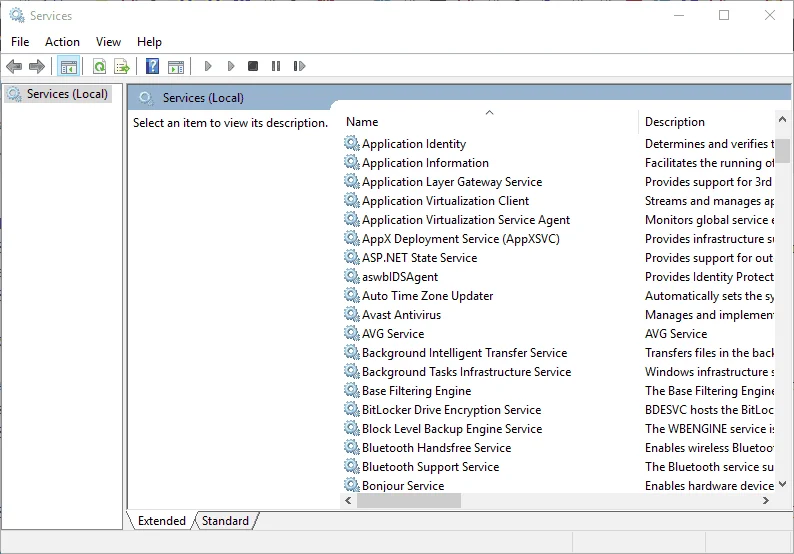The width and height of the screenshot is (794, 554).
Task: Click the vertical scrollbar down arrow
Action: tap(782, 484)
